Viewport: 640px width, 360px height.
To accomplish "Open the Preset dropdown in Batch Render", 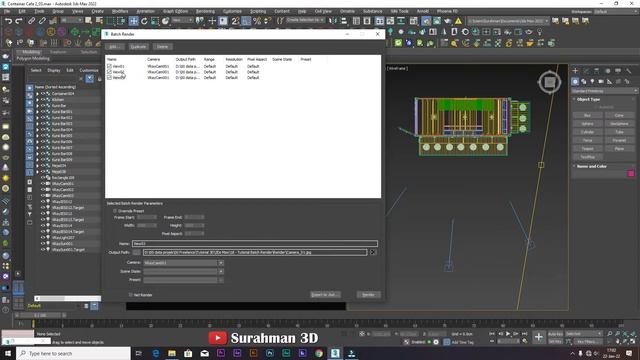I will click(x=221, y=280).
